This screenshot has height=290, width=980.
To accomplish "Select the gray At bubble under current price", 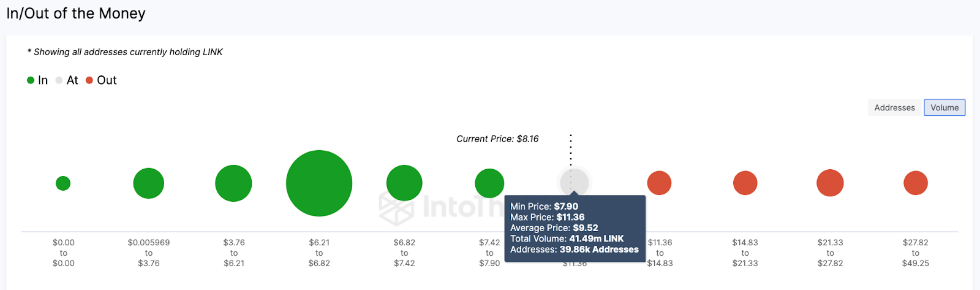I will click(575, 182).
